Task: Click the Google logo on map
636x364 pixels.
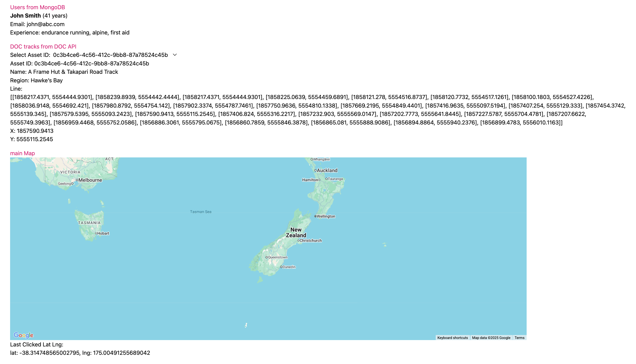Action: (23, 335)
